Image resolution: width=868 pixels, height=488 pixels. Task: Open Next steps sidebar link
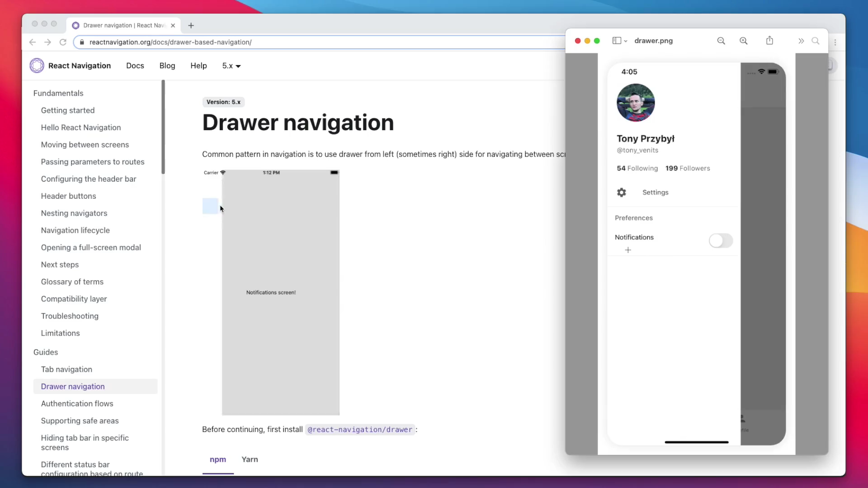click(60, 265)
